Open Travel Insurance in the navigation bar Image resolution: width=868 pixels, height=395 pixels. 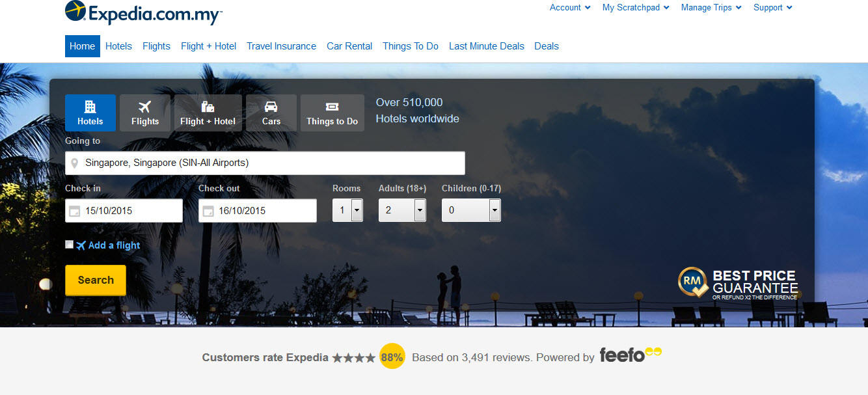click(281, 46)
